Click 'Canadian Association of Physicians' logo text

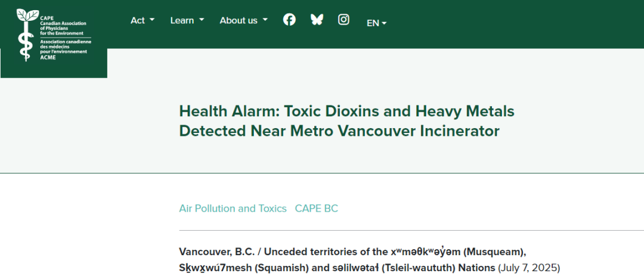click(x=63, y=26)
